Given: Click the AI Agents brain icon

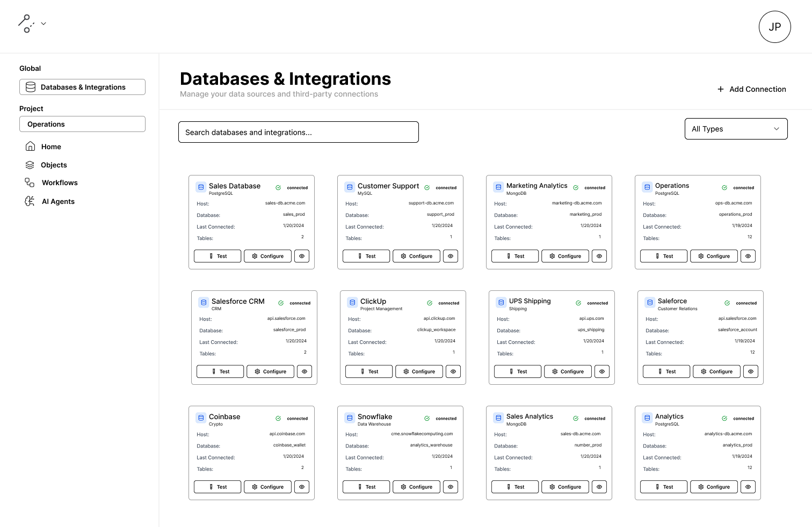Looking at the screenshot, I should click(30, 201).
